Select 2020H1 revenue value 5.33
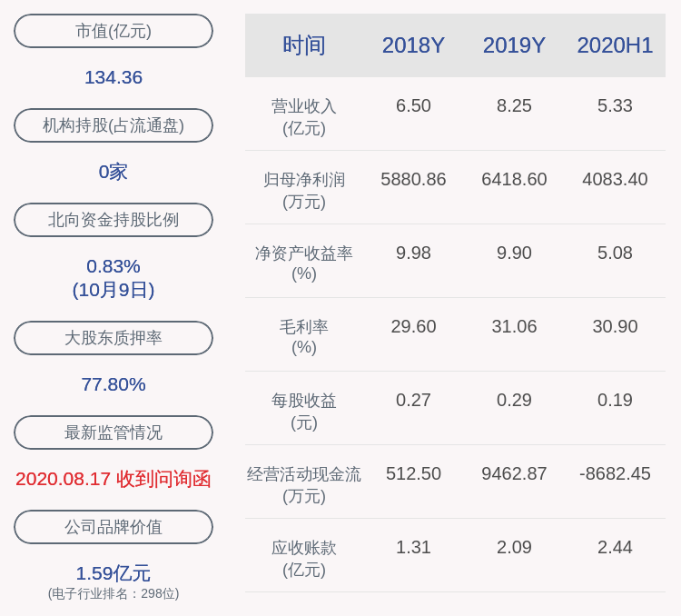The width and height of the screenshot is (681, 616). pyautogui.click(x=615, y=105)
